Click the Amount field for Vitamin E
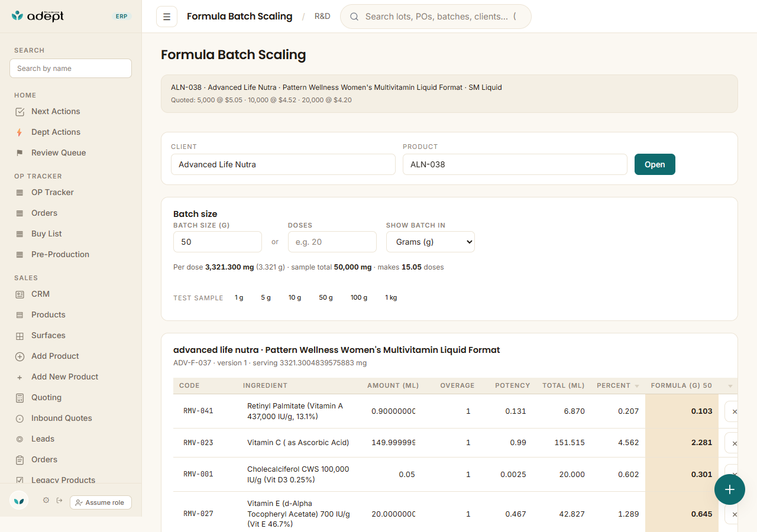This screenshot has width=757, height=532. (x=393, y=514)
